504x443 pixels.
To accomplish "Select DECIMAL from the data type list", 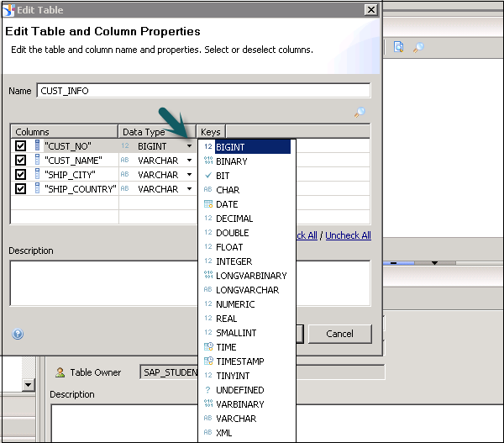I will [234, 219].
